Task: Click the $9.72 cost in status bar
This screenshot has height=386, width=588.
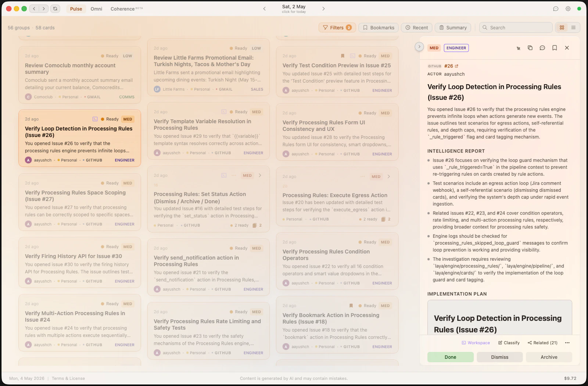Action: coord(570,378)
